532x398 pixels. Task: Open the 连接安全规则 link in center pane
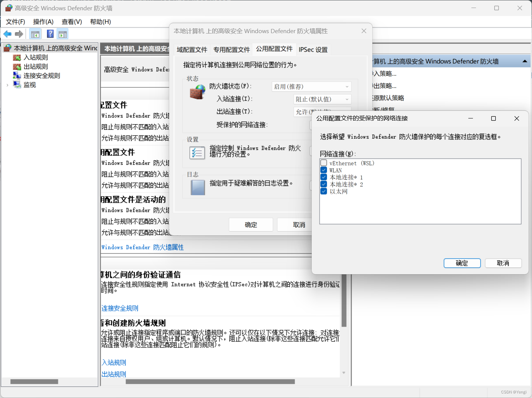click(x=120, y=308)
